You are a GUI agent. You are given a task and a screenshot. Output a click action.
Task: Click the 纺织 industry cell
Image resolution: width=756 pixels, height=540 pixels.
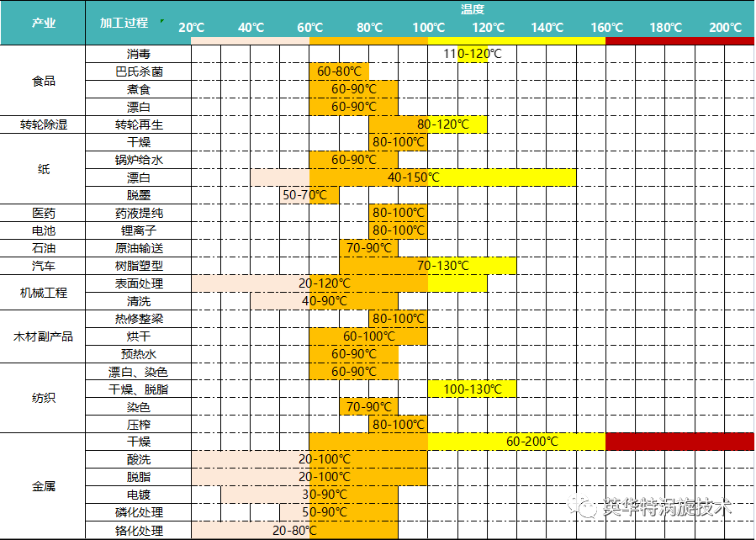click(x=43, y=398)
